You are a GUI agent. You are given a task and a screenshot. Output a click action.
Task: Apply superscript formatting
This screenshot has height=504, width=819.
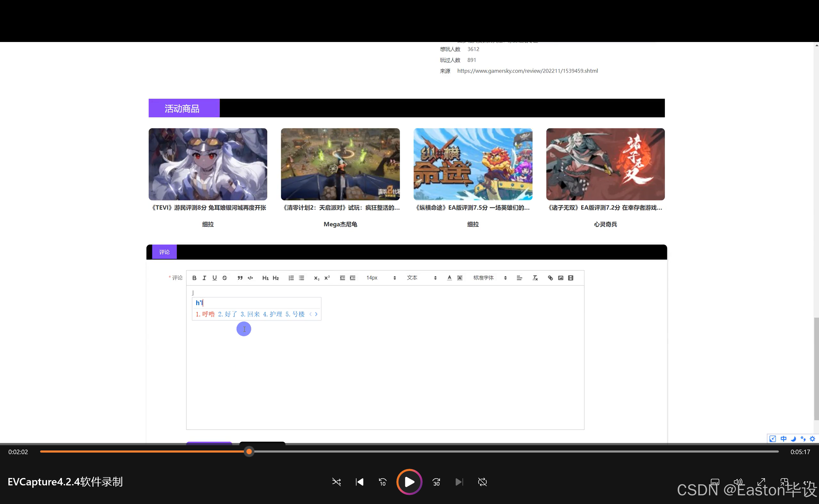(327, 278)
